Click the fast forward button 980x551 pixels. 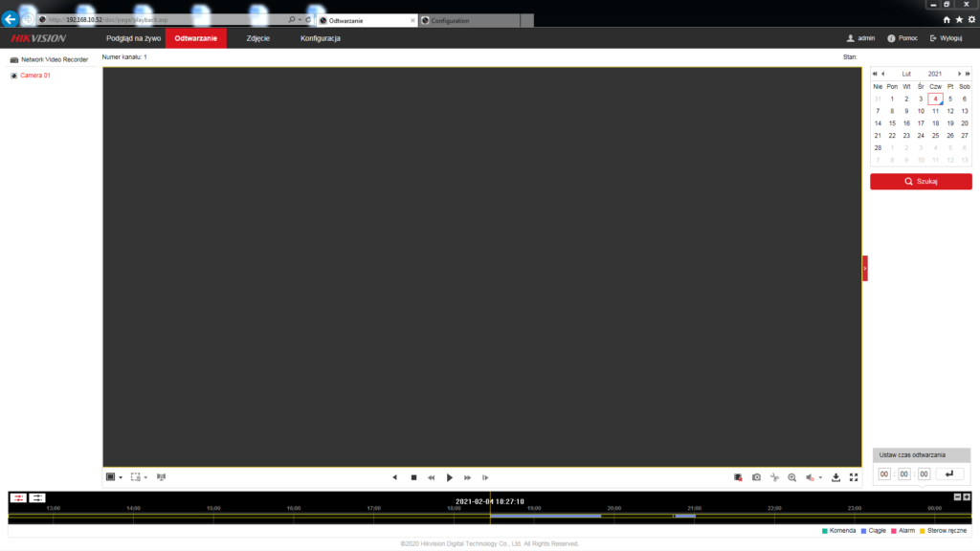468,476
